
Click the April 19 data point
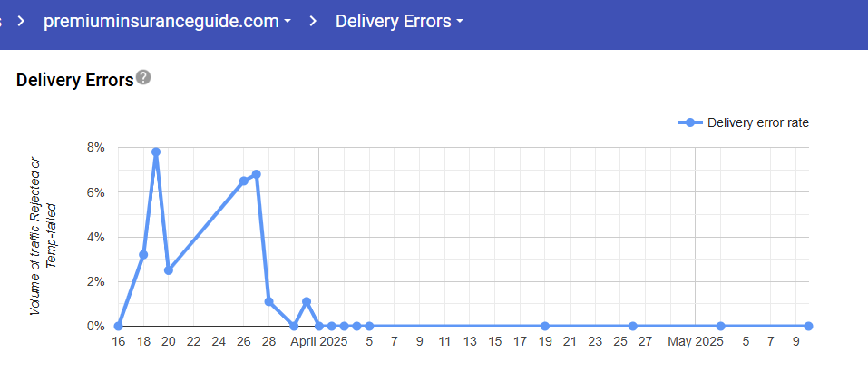[x=544, y=326]
